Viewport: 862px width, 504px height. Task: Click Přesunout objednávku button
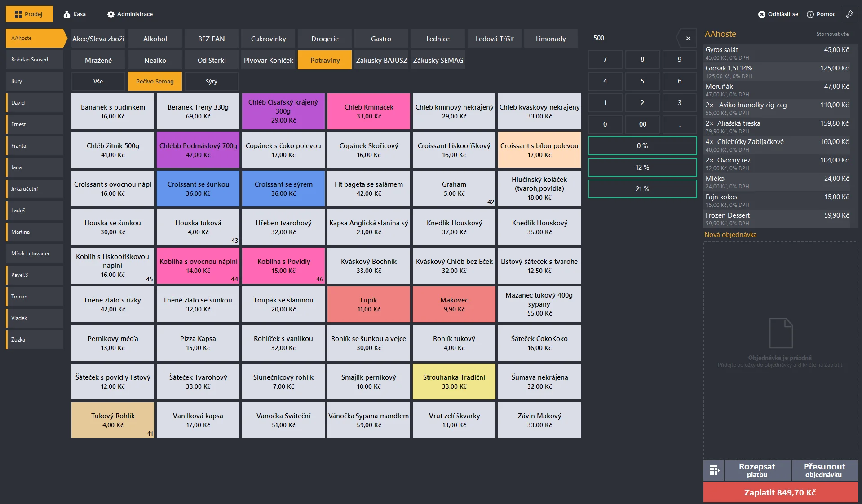pos(824,470)
